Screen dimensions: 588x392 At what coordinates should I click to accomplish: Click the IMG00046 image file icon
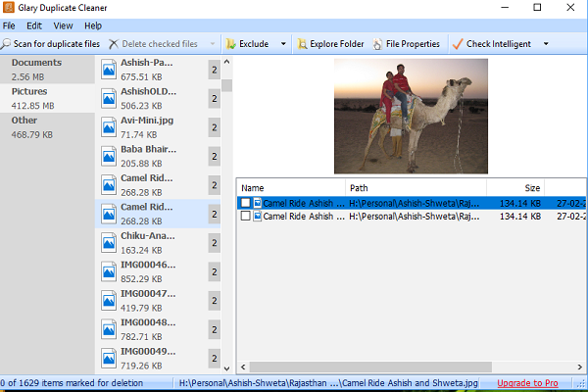click(x=109, y=272)
